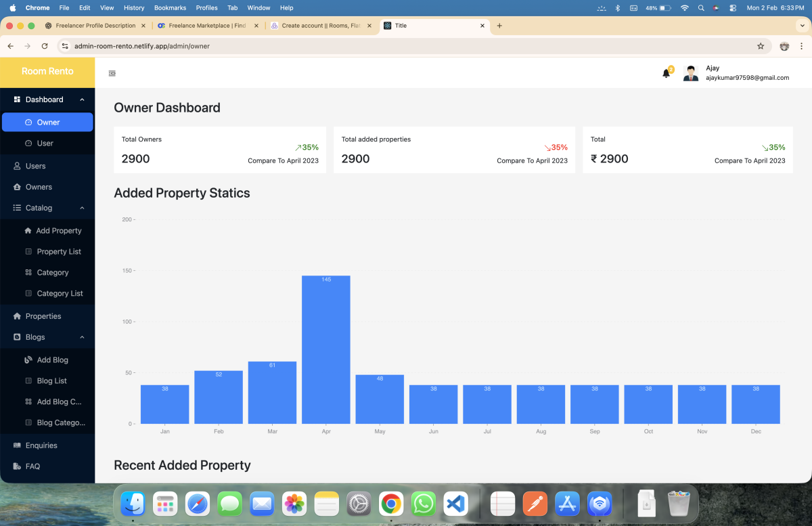
Task: Click the macOS Control Center icon
Action: 733,8
